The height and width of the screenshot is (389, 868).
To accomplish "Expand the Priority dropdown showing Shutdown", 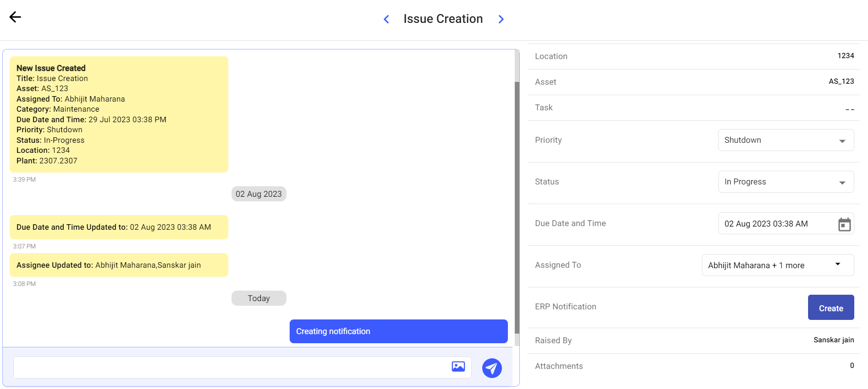I will [x=786, y=140].
